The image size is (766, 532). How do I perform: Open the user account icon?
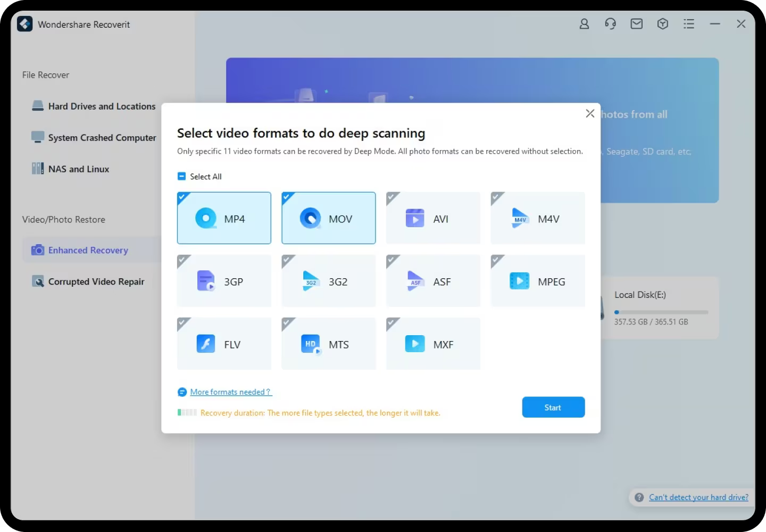(x=584, y=24)
